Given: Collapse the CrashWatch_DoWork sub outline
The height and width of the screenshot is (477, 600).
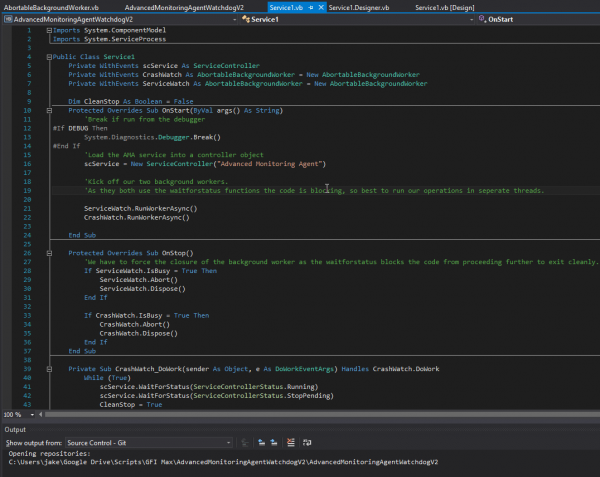Looking at the screenshot, I should click(x=50, y=369).
